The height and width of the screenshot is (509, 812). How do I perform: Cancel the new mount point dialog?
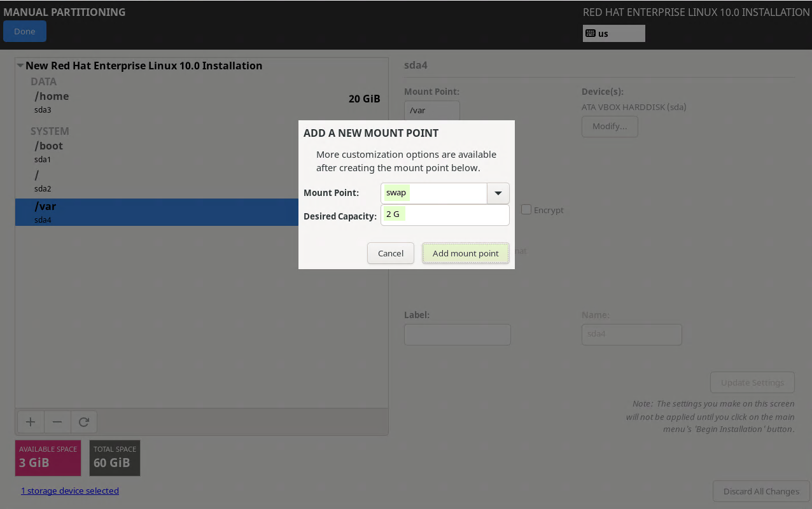pos(391,253)
